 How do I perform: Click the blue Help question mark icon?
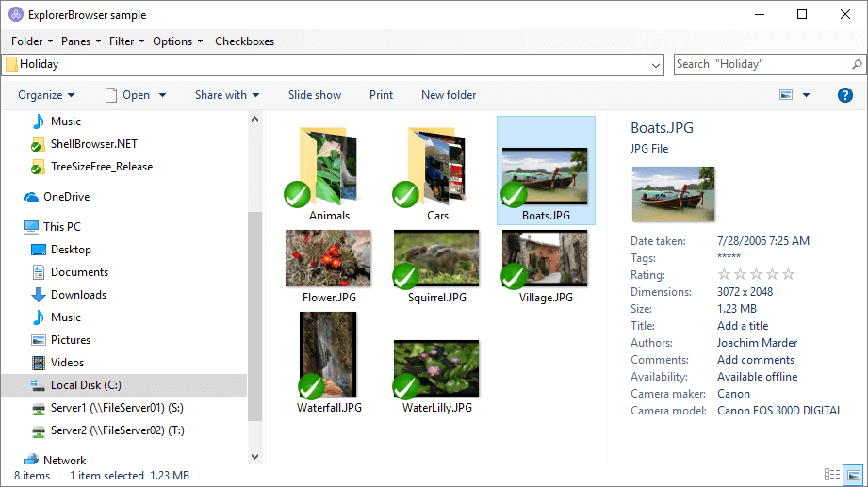click(845, 95)
